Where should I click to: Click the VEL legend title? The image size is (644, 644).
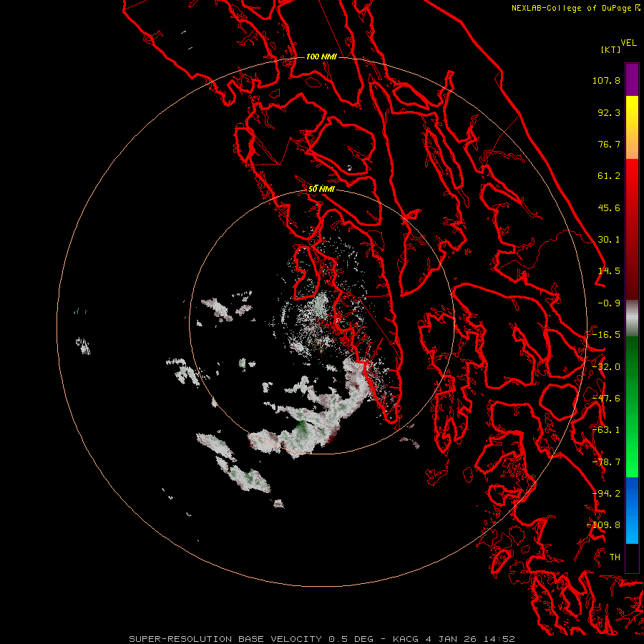pos(628,43)
